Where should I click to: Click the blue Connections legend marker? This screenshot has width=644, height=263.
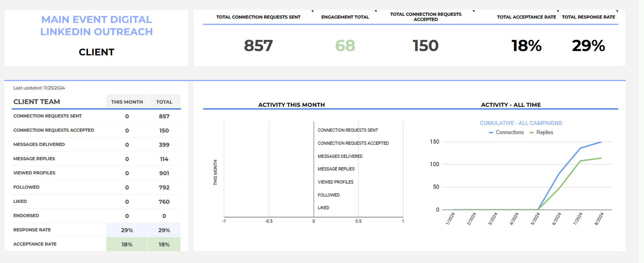491,133
